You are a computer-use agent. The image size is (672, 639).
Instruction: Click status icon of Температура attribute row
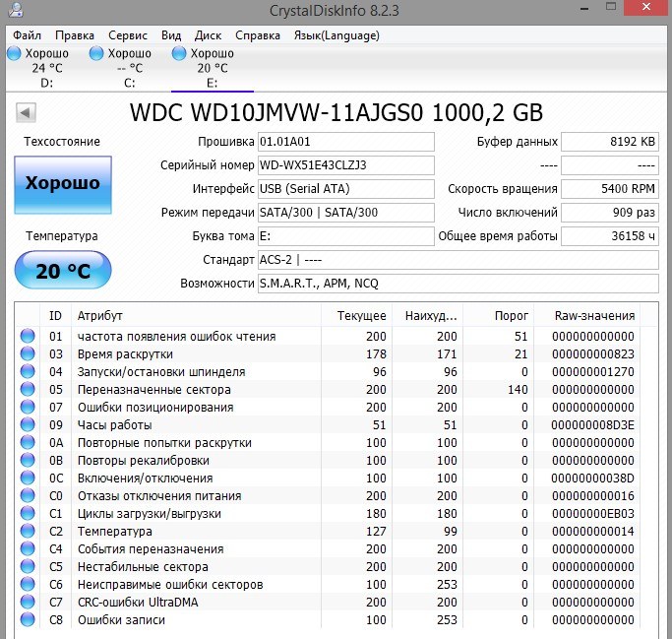coord(28,532)
